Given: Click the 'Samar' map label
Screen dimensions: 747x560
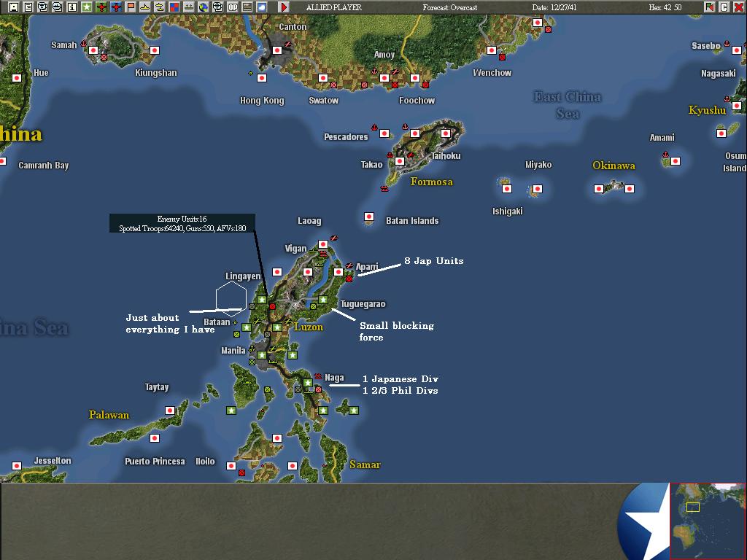Looking at the screenshot, I should 365,464.
